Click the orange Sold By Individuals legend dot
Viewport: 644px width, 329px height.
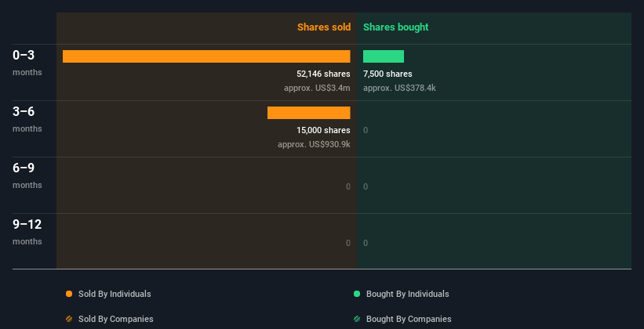click(69, 294)
